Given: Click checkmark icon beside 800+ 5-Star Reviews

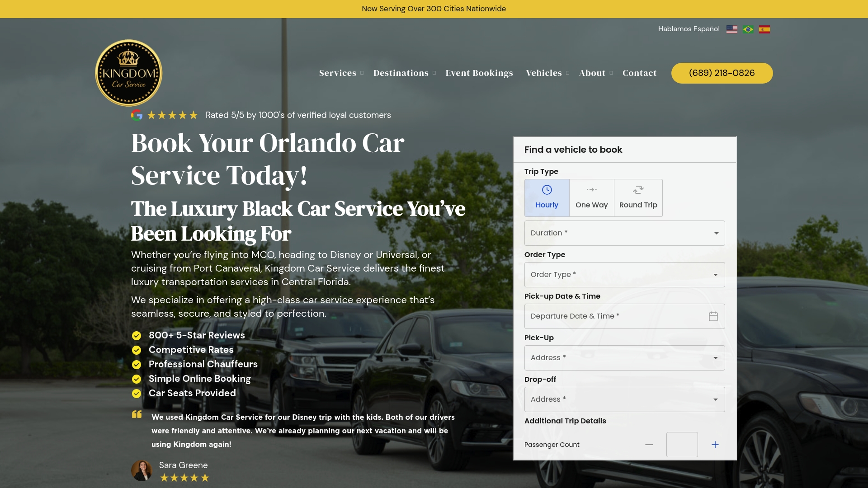Looking at the screenshot, I should click(x=137, y=336).
